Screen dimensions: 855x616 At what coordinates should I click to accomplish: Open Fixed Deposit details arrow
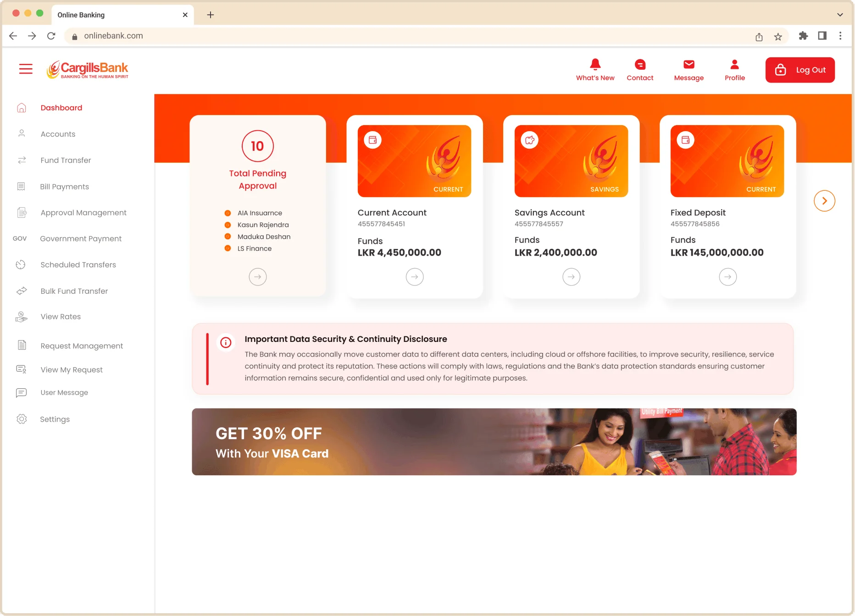pos(727,277)
